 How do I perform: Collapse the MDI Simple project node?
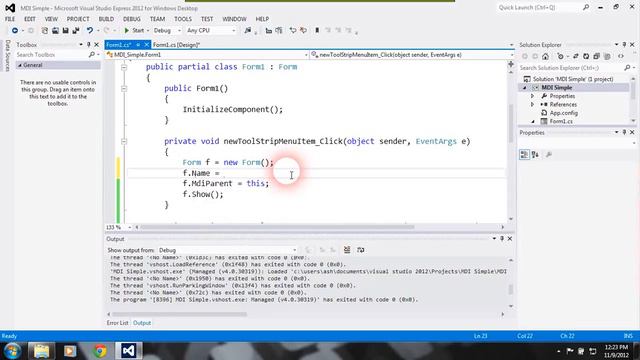point(525,88)
